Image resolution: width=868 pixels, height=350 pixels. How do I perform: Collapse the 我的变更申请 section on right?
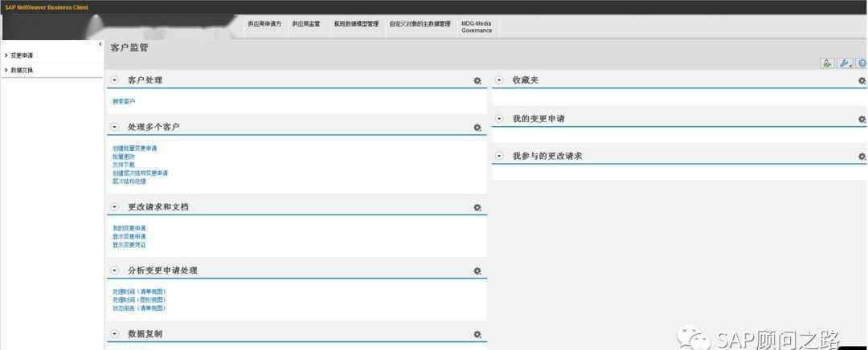coord(499,119)
